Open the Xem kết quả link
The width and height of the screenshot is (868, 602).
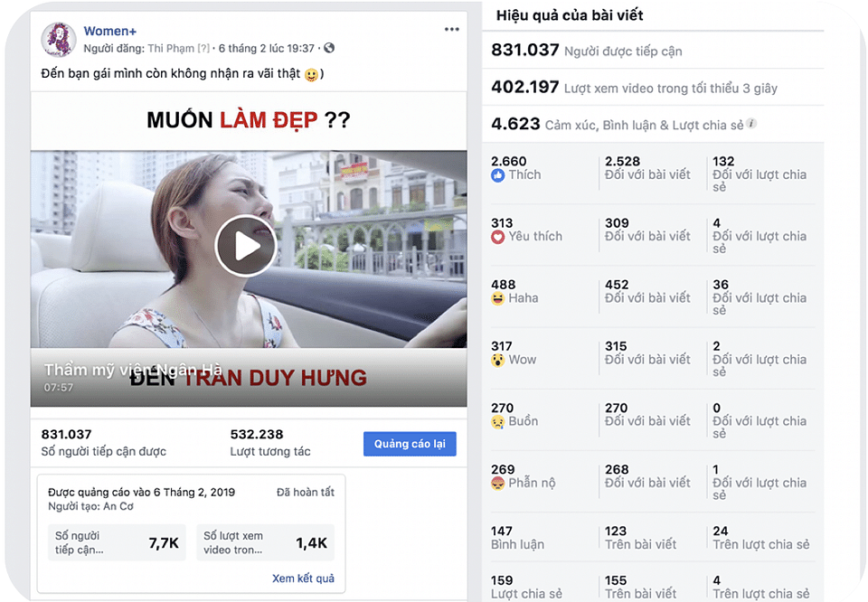coord(303,578)
